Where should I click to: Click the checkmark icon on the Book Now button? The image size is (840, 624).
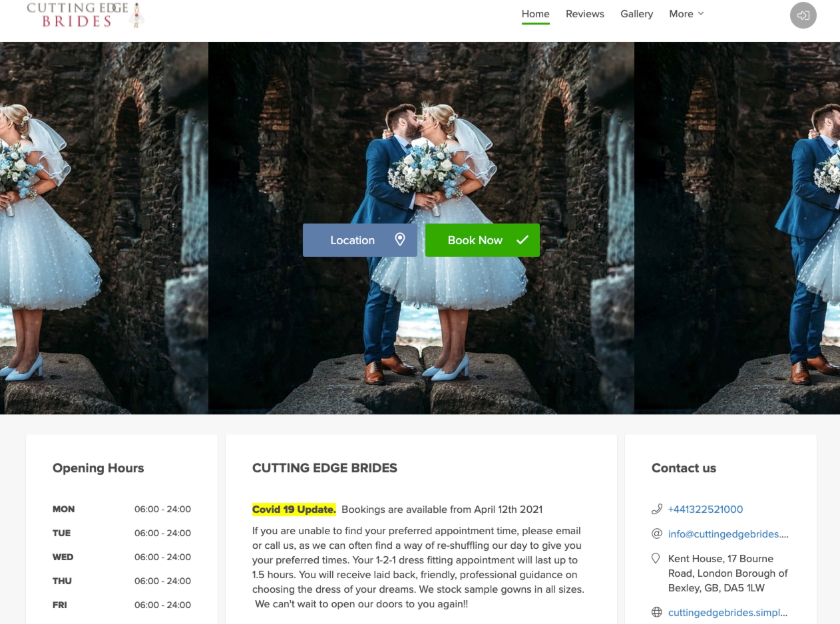[521, 240]
